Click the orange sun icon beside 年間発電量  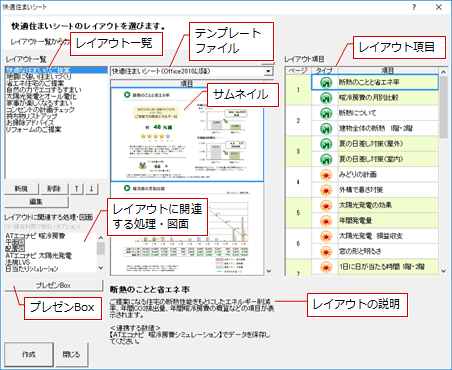pos(326,221)
